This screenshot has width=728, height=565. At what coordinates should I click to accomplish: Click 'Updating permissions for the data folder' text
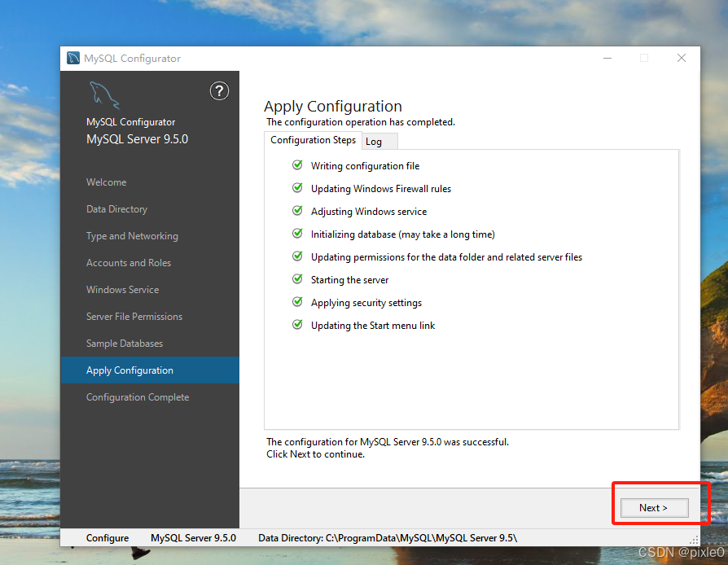[446, 257]
